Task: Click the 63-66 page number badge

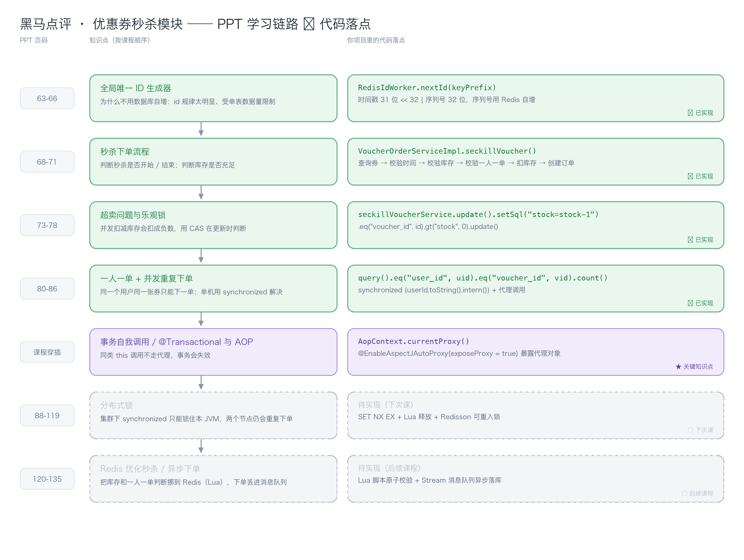Action: (47, 98)
